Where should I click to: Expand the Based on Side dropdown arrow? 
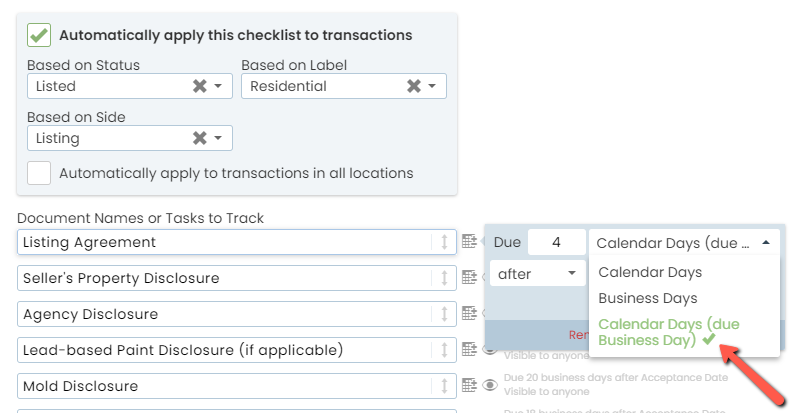[218, 139]
